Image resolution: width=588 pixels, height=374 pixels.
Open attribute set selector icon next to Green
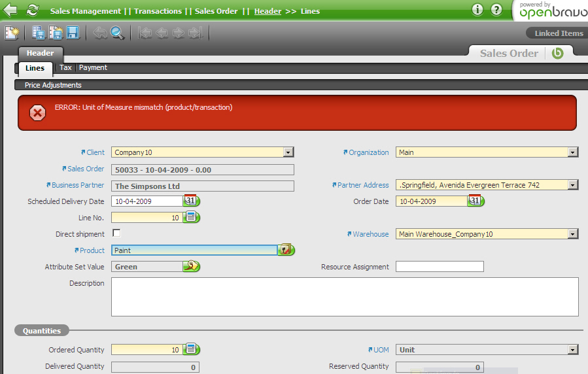[191, 266]
